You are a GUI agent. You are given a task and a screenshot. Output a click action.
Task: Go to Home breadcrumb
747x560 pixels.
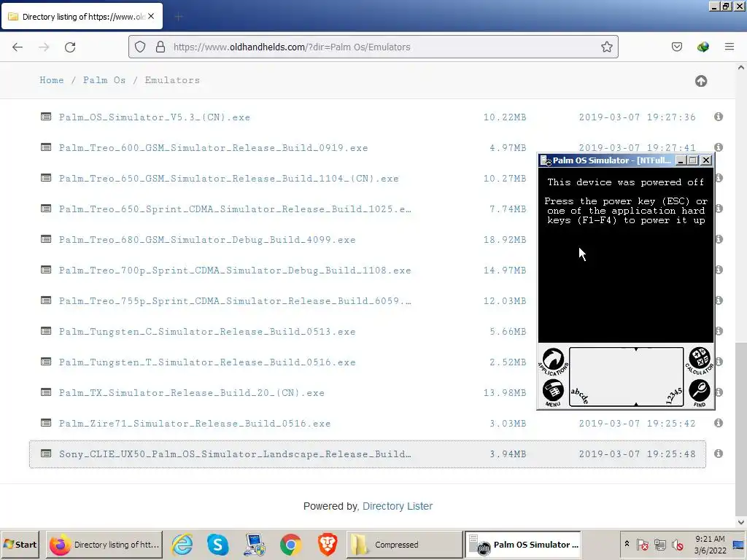52,80
